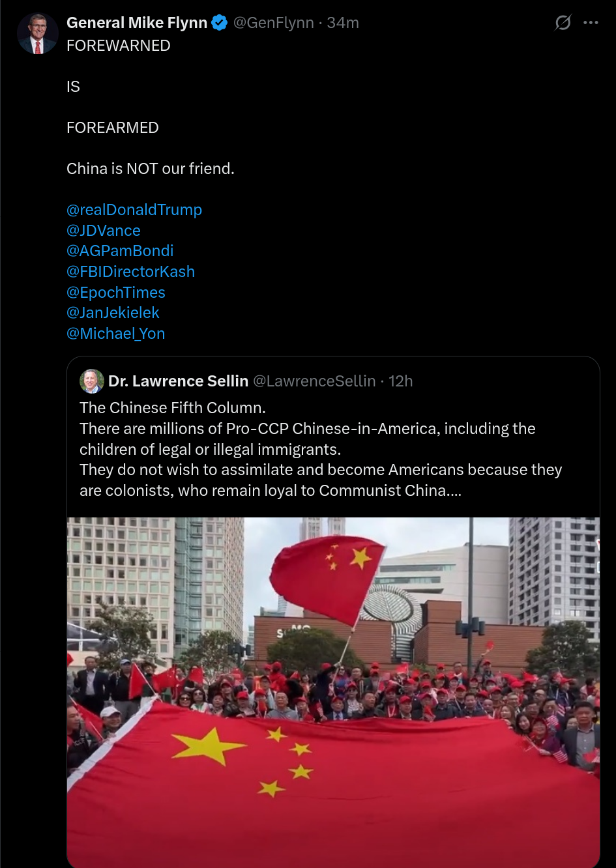Open the quoted post text about Fifth Column
616x868 pixels.
[321, 449]
